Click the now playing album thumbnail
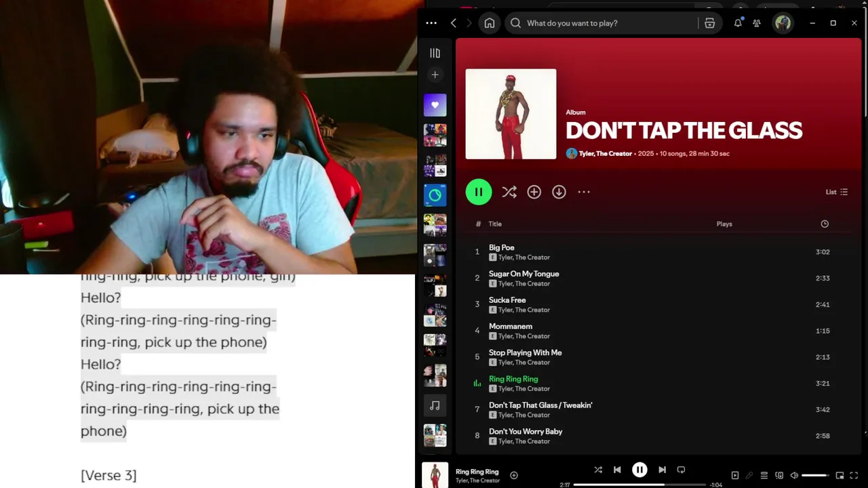Viewport: 868px width, 488px height. (x=435, y=475)
